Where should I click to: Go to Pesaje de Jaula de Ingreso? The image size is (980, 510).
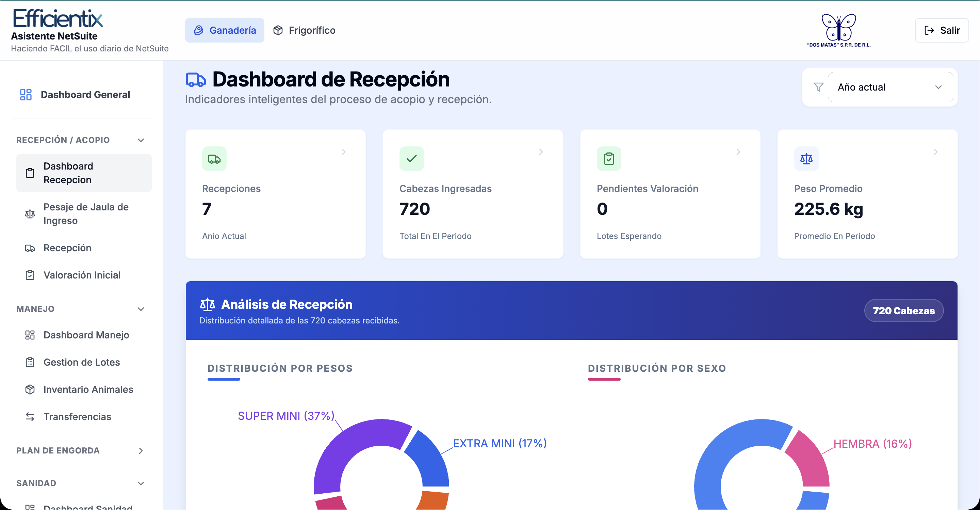pyautogui.click(x=84, y=214)
